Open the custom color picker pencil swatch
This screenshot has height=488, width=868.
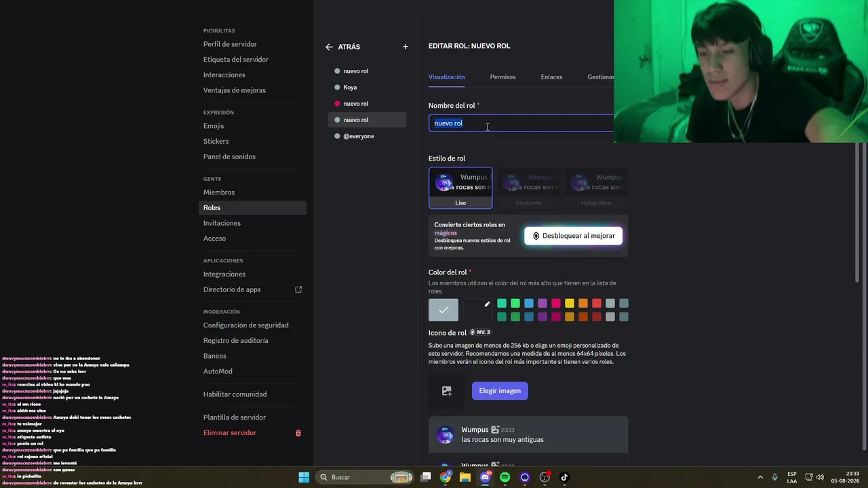click(x=478, y=310)
